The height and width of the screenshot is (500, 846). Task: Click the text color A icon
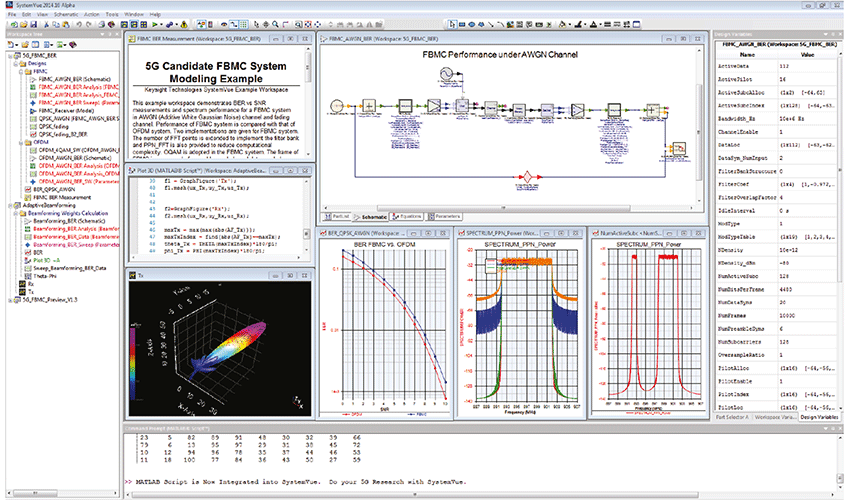click(x=593, y=24)
